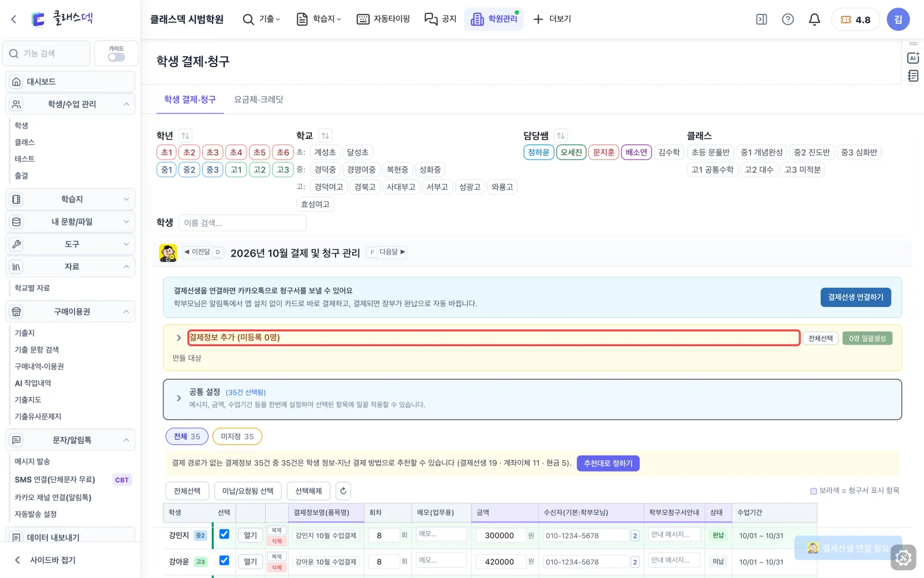Uncheck the checkbox for 강민지
Image resolution: width=924 pixels, height=578 pixels.
(224, 534)
